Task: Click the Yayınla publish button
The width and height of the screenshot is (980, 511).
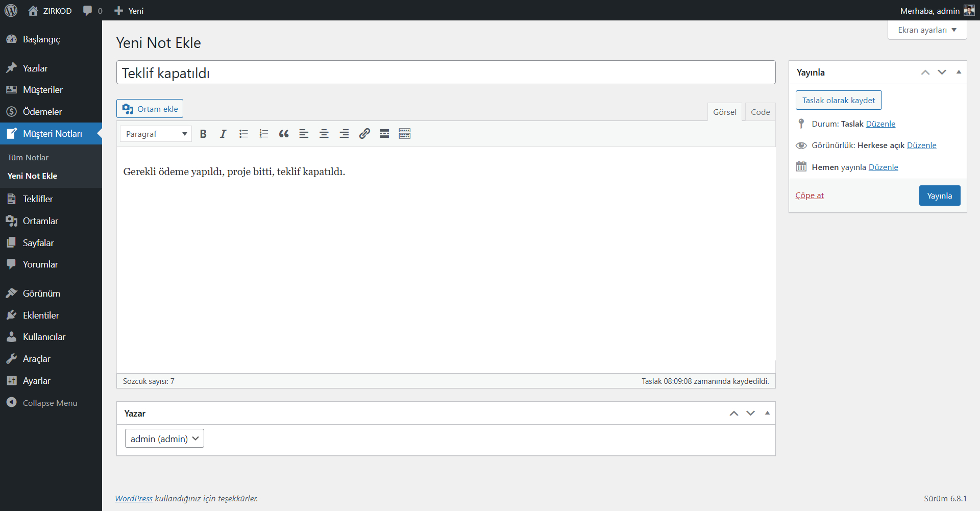Action: [x=939, y=196]
